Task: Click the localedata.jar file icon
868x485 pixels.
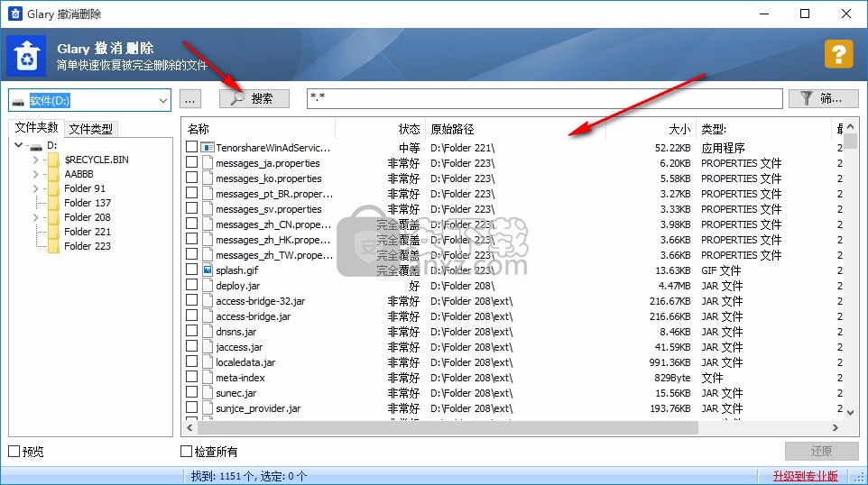Action: tap(207, 361)
